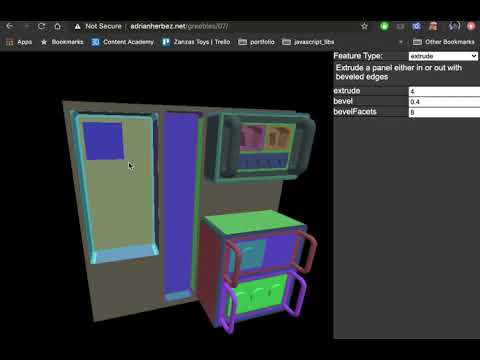Image resolution: width=480 pixels, height=360 pixels.
Task: Open the Bookmarks star folder
Action: point(62,42)
